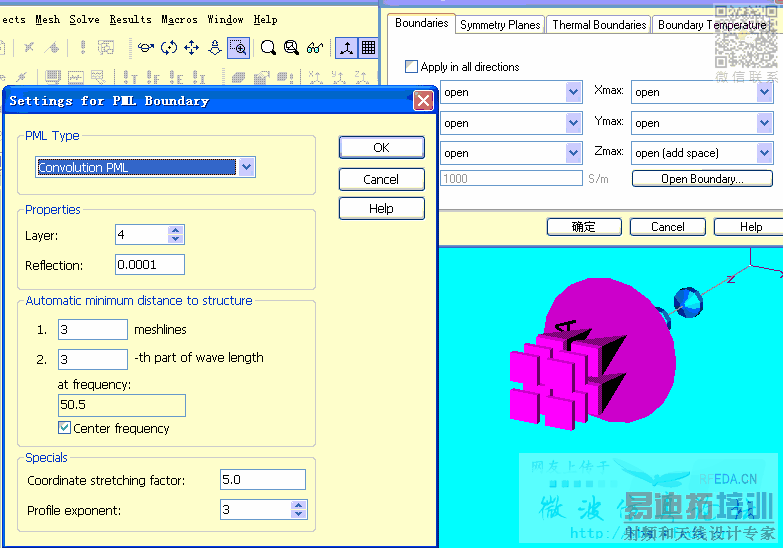
Task: Click the Coordinate stretching factor field
Action: point(263,480)
